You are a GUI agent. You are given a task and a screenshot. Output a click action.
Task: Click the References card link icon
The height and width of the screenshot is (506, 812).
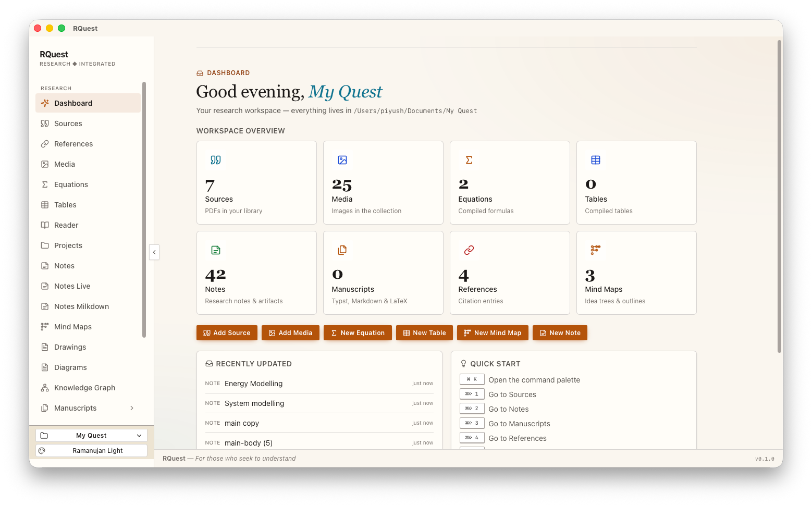click(x=469, y=250)
